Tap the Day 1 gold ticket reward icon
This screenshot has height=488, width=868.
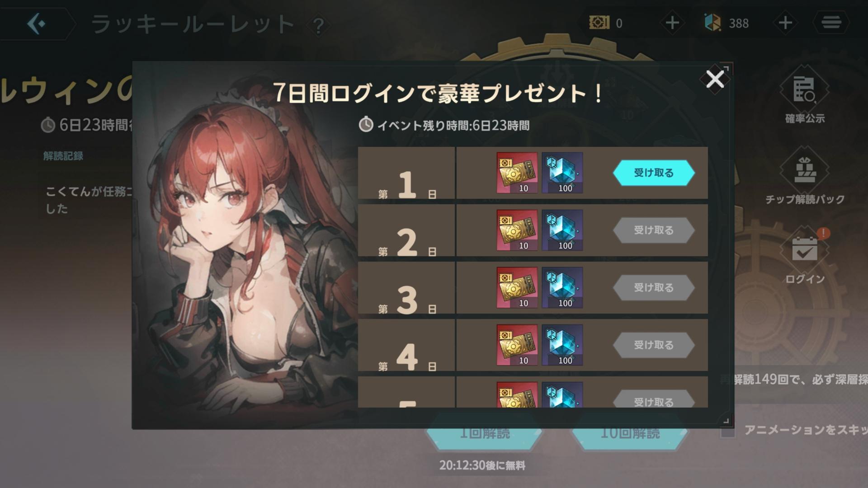click(x=517, y=173)
